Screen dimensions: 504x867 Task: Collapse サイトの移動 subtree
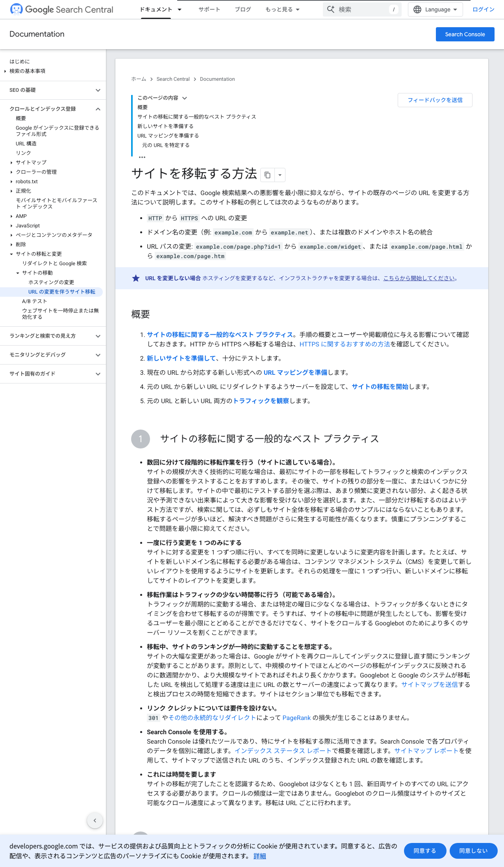pyautogui.click(x=18, y=273)
